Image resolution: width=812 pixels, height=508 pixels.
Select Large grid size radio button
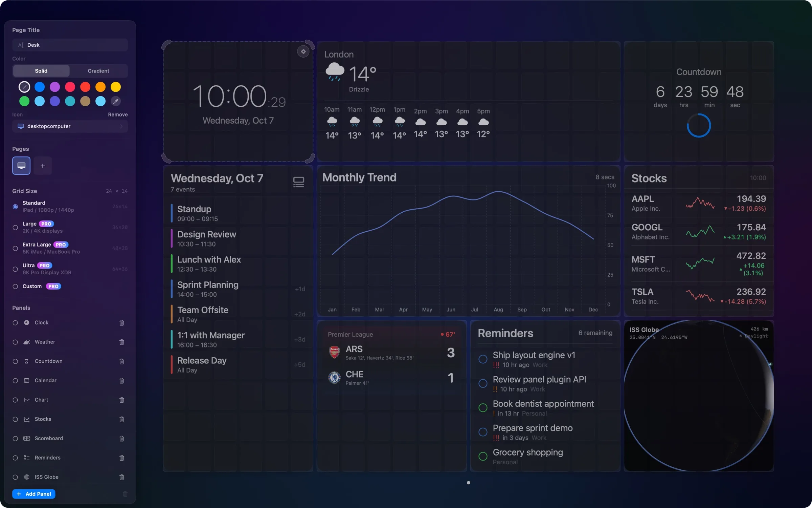(15, 228)
